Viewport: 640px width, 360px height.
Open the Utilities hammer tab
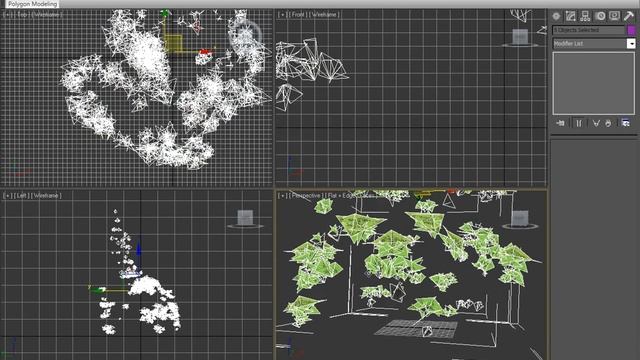point(629,16)
